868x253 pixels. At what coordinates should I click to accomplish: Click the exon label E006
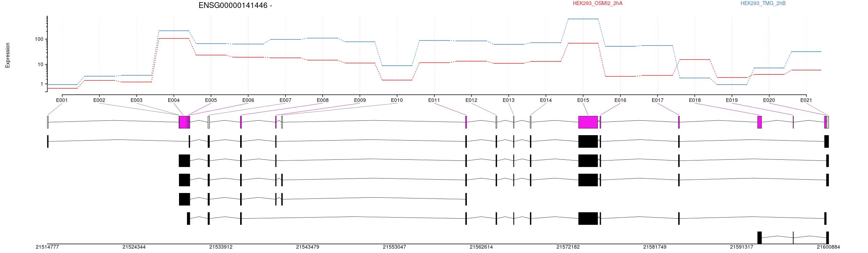(248, 100)
